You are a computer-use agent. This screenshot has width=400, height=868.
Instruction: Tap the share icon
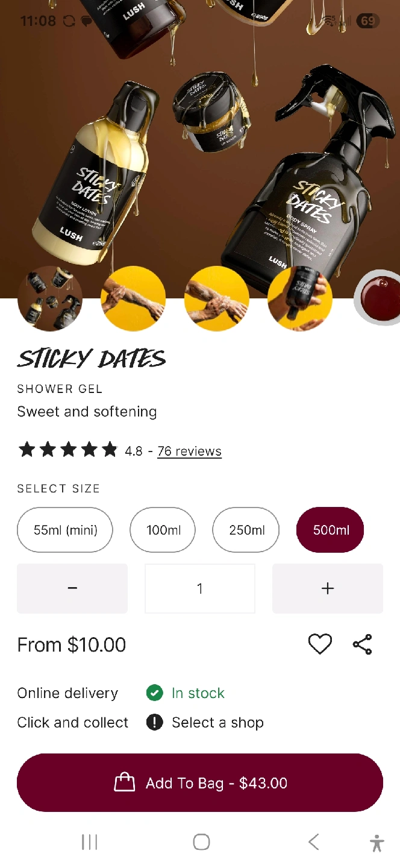click(363, 644)
